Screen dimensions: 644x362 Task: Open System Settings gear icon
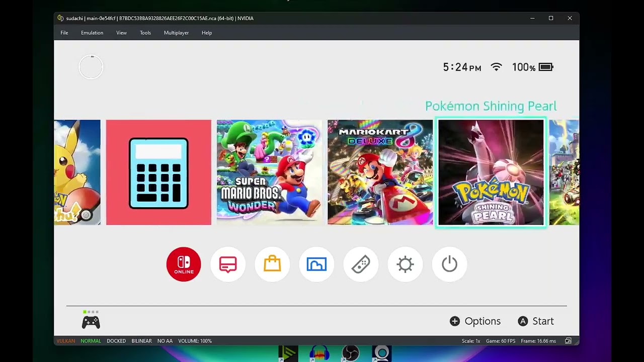click(x=405, y=264)
